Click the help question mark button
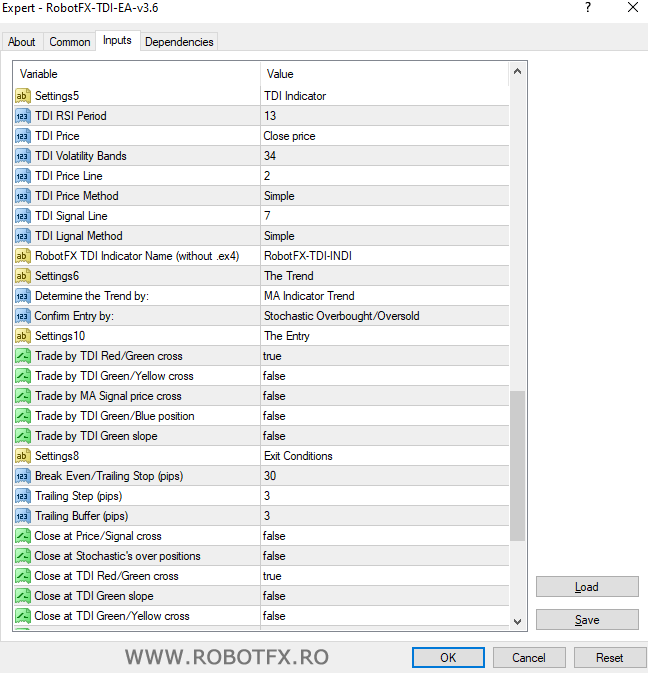 click(588, 7)
